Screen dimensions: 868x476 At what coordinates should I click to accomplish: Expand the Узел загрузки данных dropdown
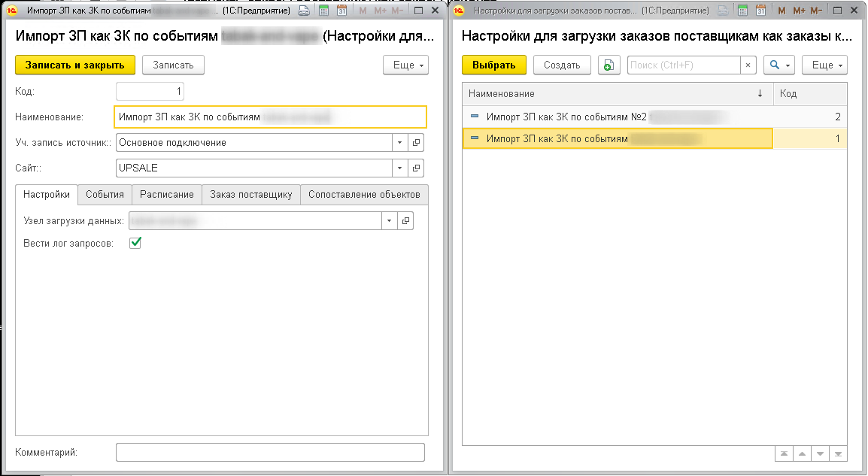(x=389, y=221)
